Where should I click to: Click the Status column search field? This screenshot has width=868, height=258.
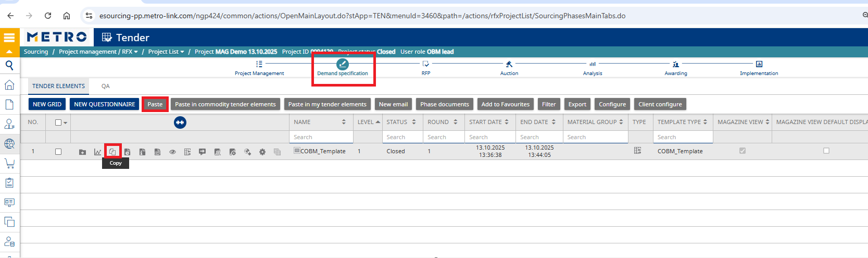403,137
